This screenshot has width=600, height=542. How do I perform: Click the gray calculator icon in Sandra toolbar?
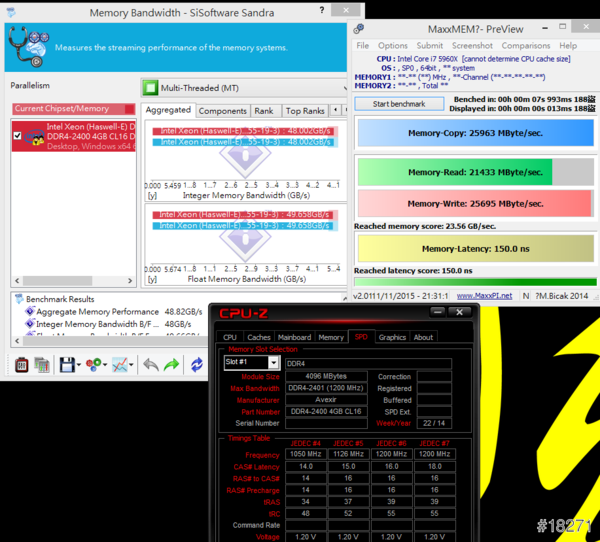point(42,365)
